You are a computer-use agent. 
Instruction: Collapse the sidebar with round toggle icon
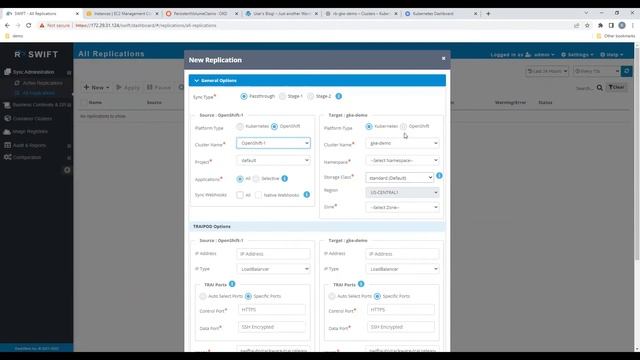click(67, 170)
